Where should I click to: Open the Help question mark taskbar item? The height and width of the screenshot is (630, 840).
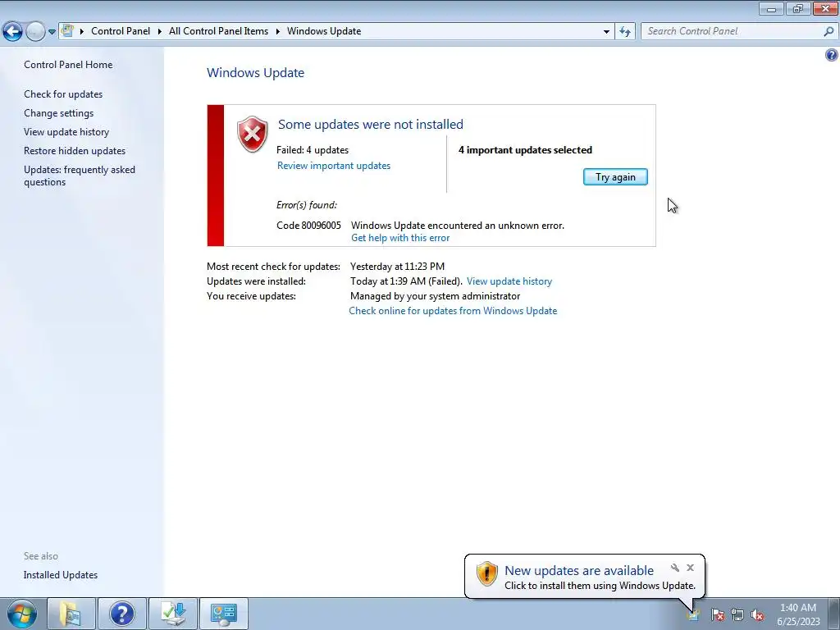pyautogui.click(x=121, y=614)
